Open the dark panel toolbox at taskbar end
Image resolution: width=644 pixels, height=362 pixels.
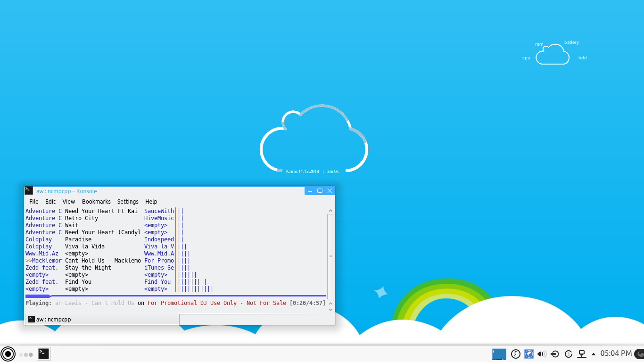[x=639, y=354]
